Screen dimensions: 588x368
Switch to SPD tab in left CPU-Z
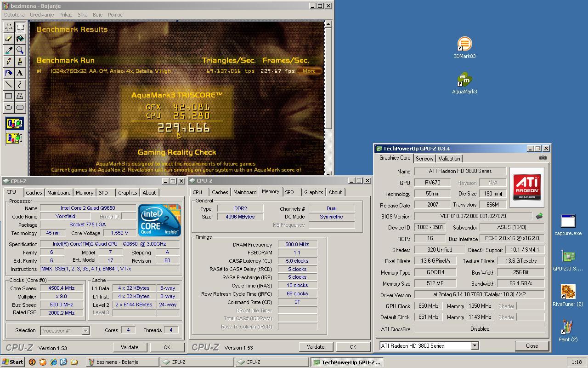click(103, 193)
